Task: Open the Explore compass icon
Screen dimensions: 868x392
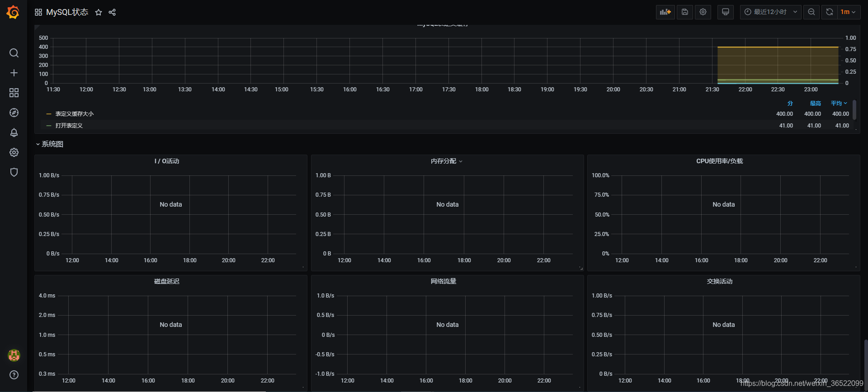Action: [x=14, y=113]
